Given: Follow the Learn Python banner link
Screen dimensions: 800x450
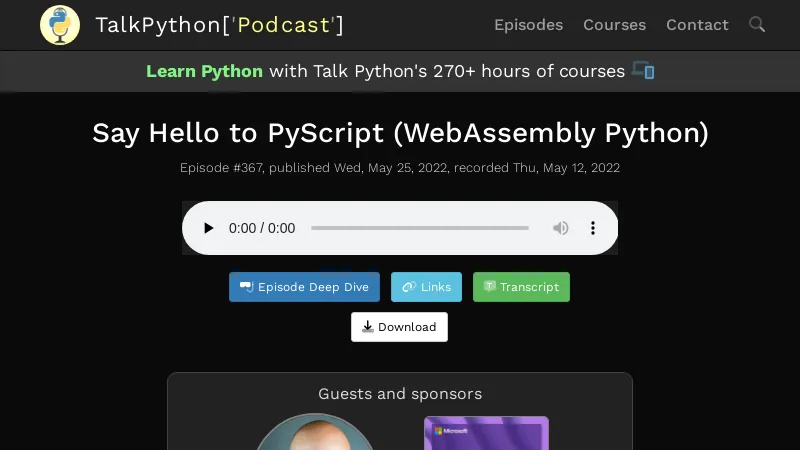Looking at the screenshot, I should [x=204, y=71].
